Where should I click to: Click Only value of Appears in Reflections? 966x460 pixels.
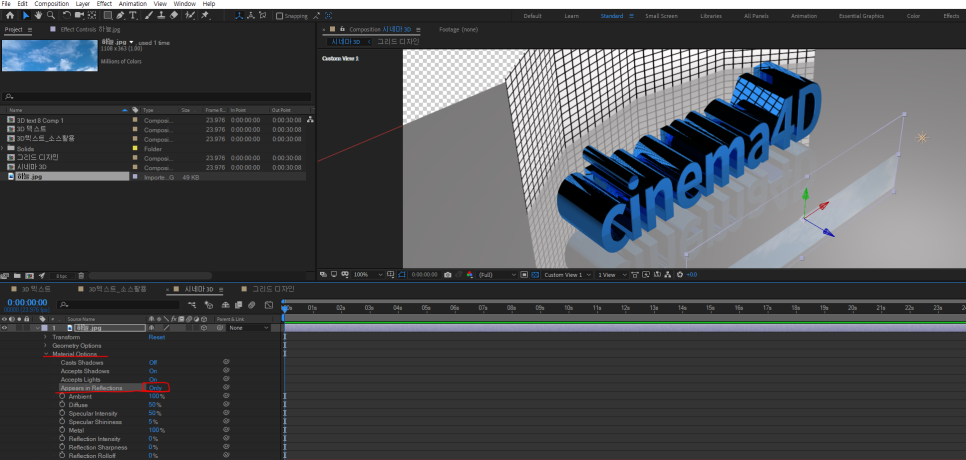[155, 388]
